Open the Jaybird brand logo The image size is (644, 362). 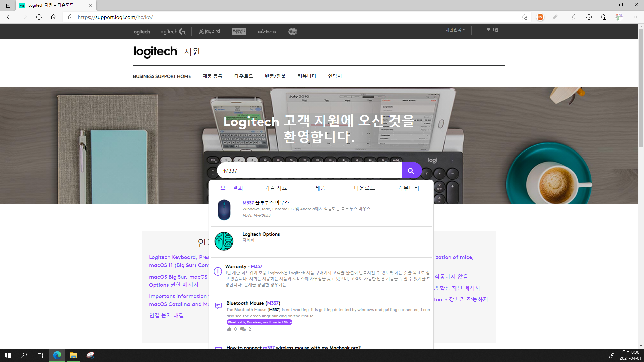(209, 32)
